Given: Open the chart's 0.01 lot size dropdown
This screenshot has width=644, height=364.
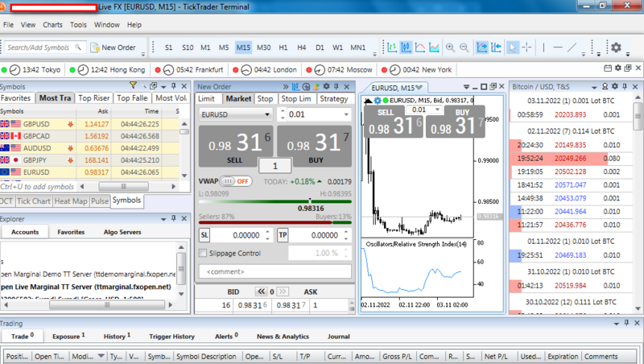Looking at the screenshot, I should (437, 110).
